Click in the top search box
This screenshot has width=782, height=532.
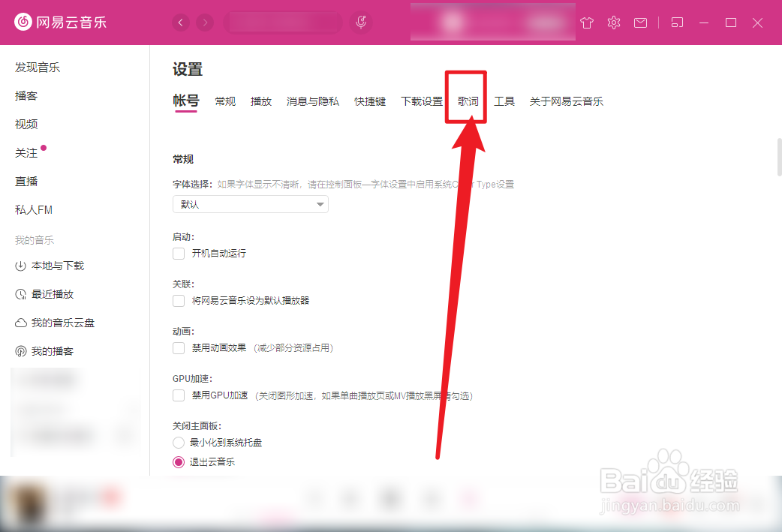point(283,23)
